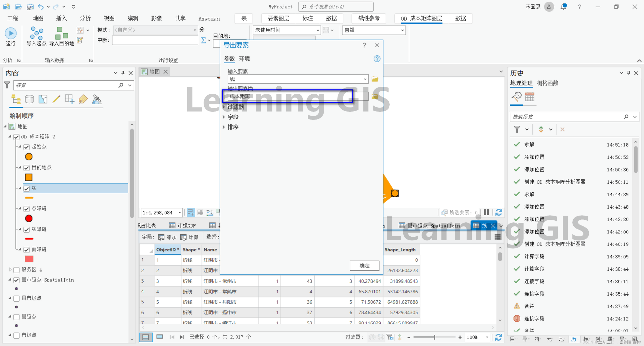Viewport: 644px width, 346px height.
Task: Toggle 线 layer visibility checkbox
Action: click(x=27, y=188)
